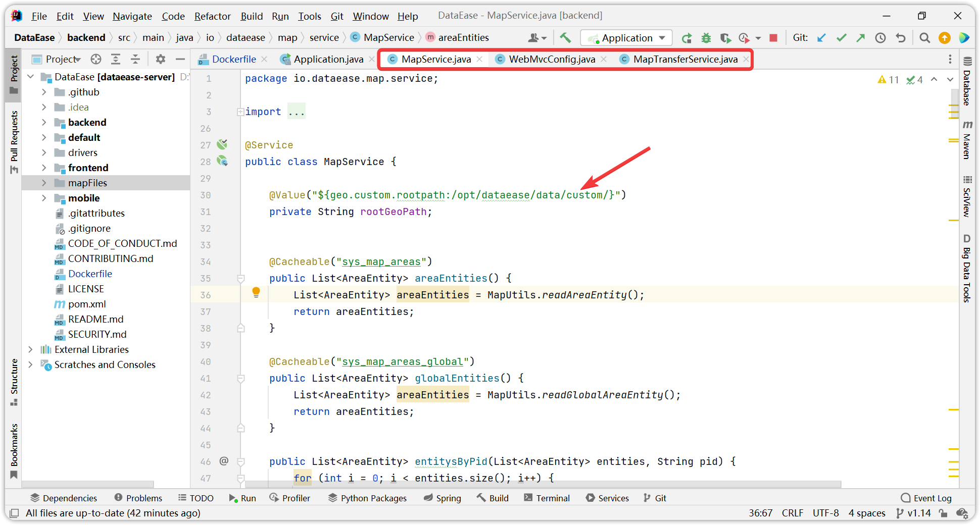The height and width of the screenshot is (525, 980).
Task: Open the Application run configuration dropdown
Action: 627,38
